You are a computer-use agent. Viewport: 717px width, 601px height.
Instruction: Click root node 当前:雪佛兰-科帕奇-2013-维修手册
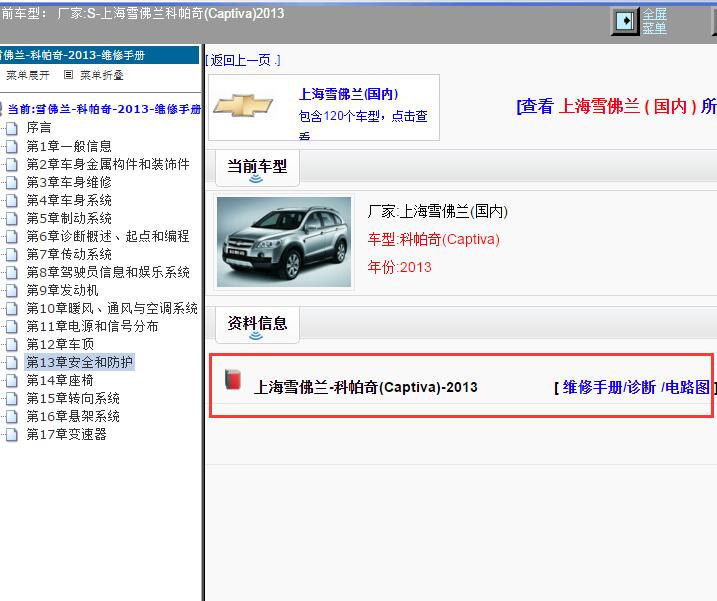104,109
